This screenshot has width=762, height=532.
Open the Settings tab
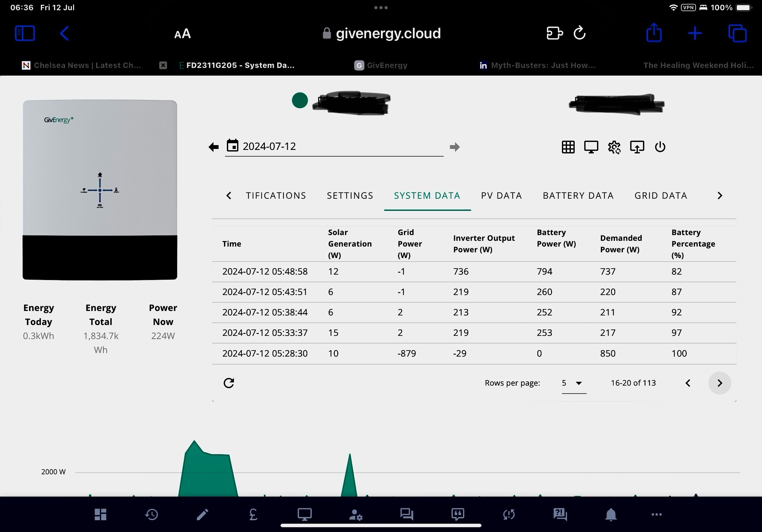click(350, 196)
